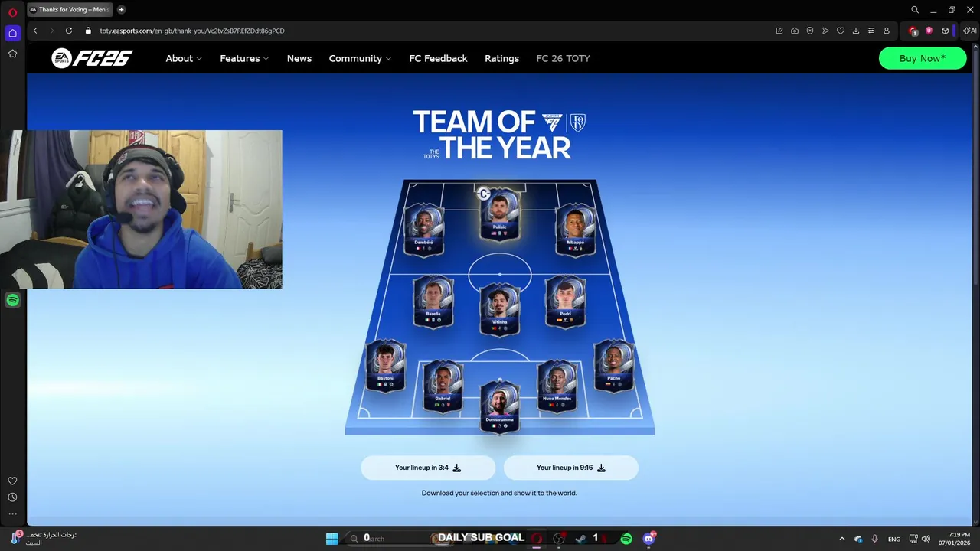980x551 pixels.
Task: Open the Opera AI assistant button
Action: pos(970,31)
